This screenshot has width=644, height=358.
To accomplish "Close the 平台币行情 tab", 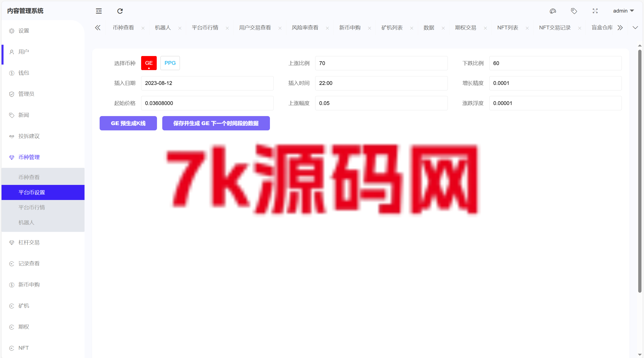I will (x=227, y=28).
